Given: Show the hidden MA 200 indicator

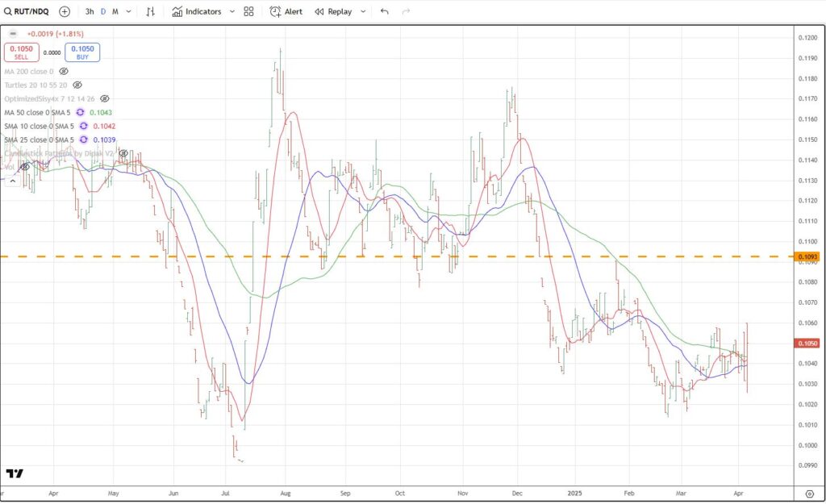Looking at the screenshot, I should coord(64,71).
